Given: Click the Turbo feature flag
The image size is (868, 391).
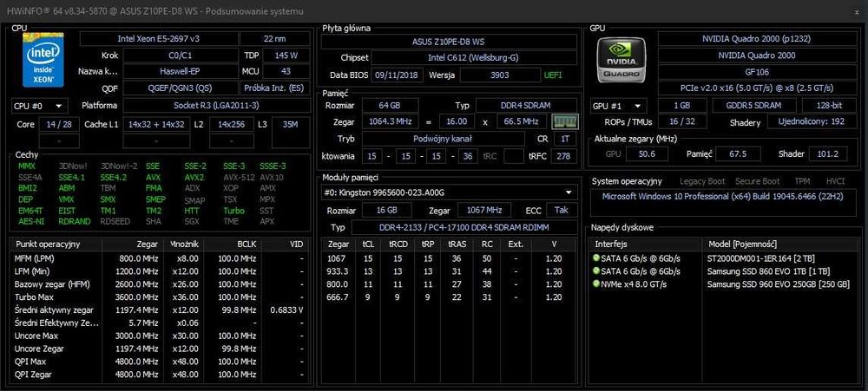Looking at the screenshot, I should point(233,211).
